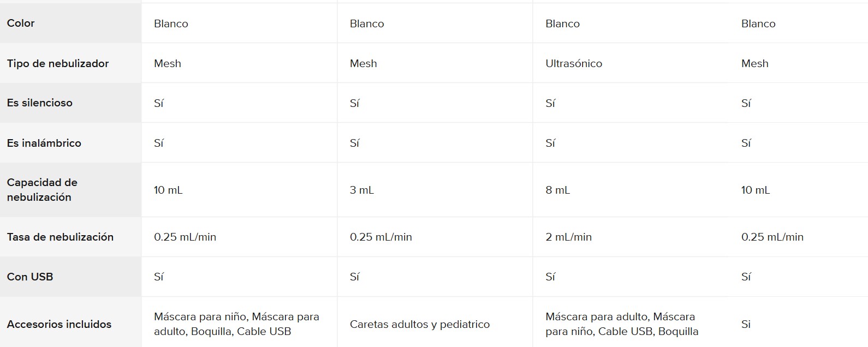
Task: Click 0.25 mL/min in the second product column
Action: point(381,237)
